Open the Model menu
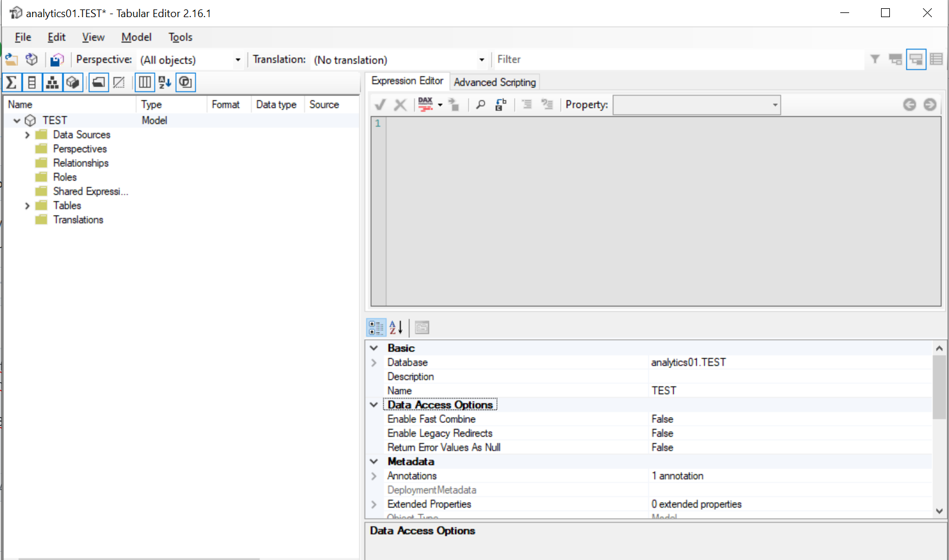Screen dimensions: 949x560 pyautogui.click(x=136, y=37)
